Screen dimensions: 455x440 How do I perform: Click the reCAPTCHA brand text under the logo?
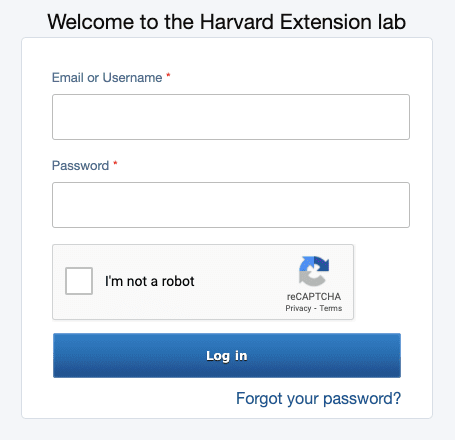(314, 296)
